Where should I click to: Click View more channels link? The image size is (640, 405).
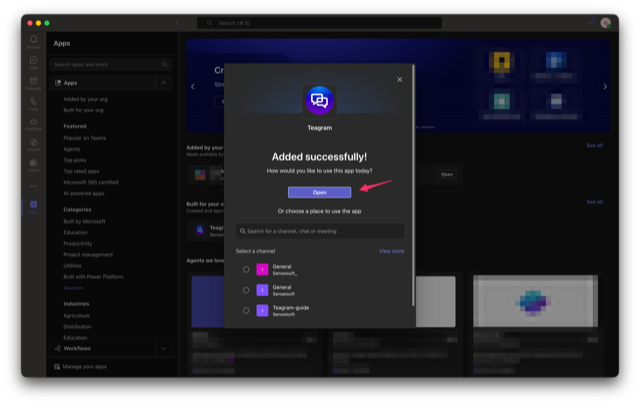point(391,251)
